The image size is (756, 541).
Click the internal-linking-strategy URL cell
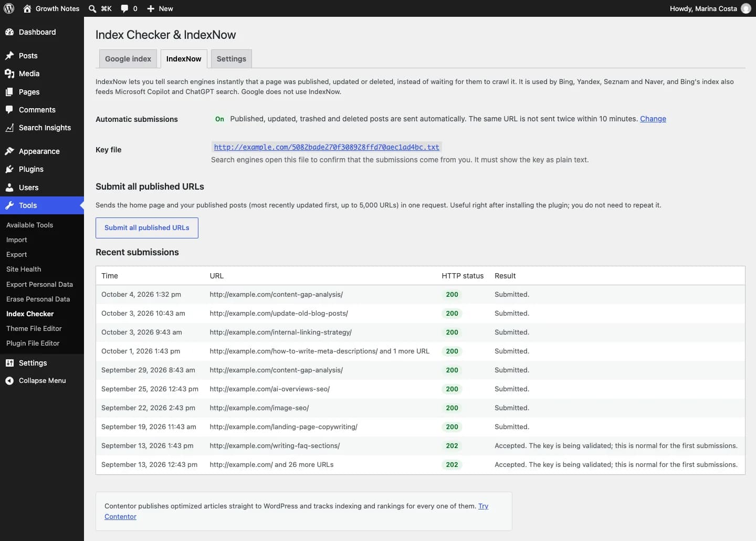pos(280,332)
